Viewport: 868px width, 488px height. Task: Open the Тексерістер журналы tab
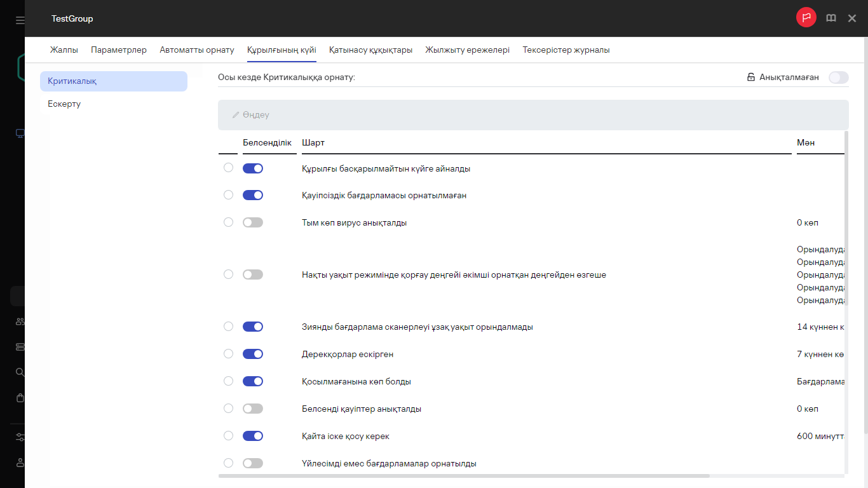coord(566,50)
